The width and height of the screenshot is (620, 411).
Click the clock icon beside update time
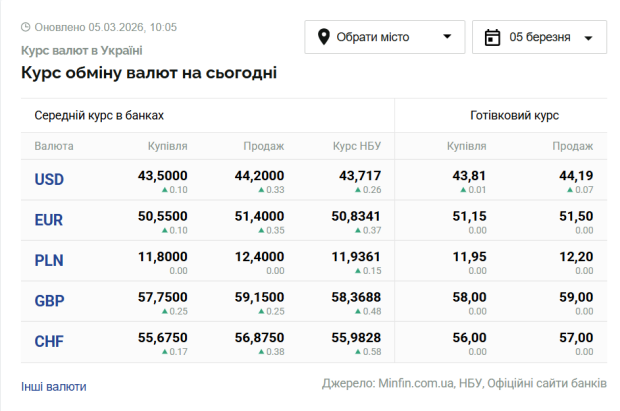coord(26,26)
